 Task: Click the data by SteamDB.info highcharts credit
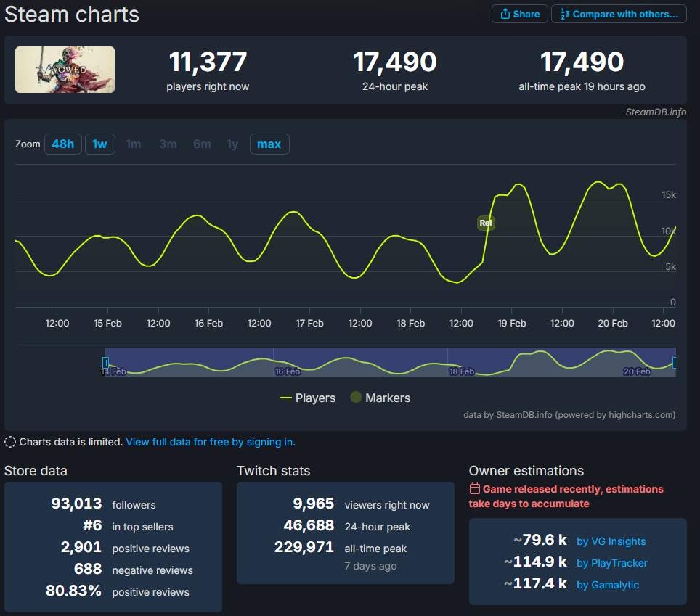(569, 415)
